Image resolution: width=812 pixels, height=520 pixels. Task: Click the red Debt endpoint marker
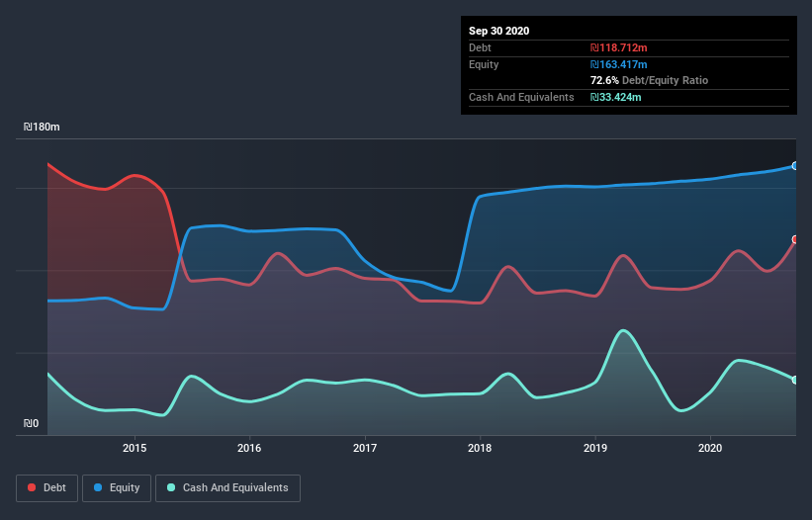pos(795,239)
